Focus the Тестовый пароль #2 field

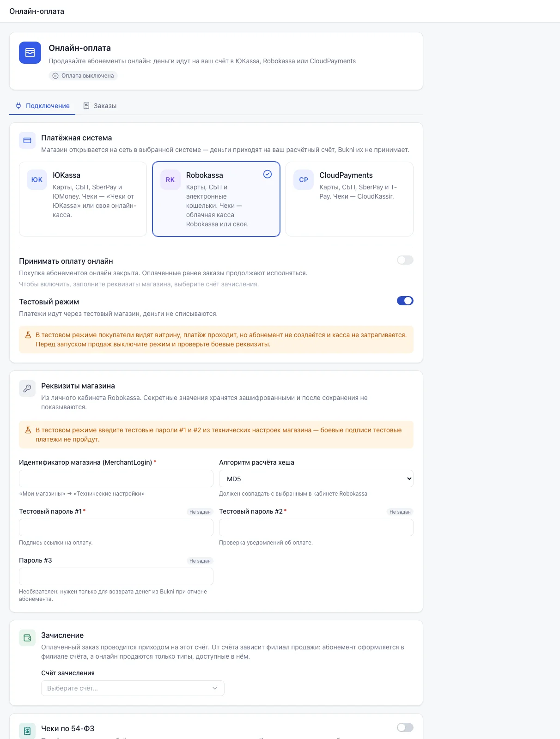click(316, 527)
